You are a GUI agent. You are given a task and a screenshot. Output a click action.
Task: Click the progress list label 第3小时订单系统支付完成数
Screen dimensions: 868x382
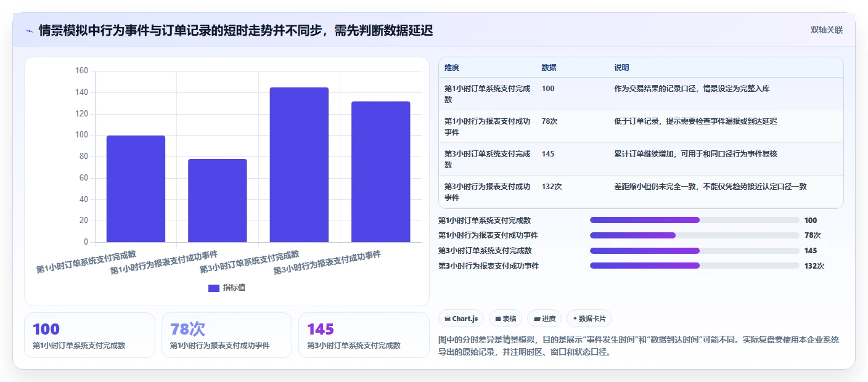(x=485, y=251)
